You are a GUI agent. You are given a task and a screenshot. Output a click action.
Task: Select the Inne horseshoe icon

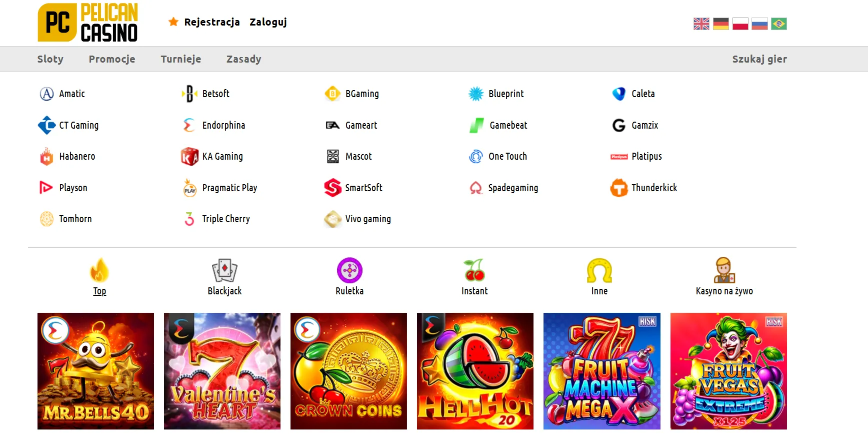[x=599, y=270]
